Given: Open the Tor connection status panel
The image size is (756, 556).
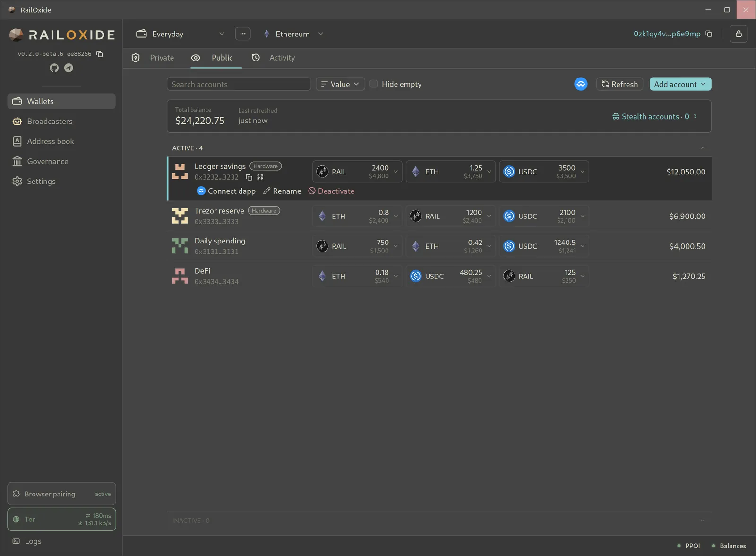Looking at the screenshot, I should 61,519.
